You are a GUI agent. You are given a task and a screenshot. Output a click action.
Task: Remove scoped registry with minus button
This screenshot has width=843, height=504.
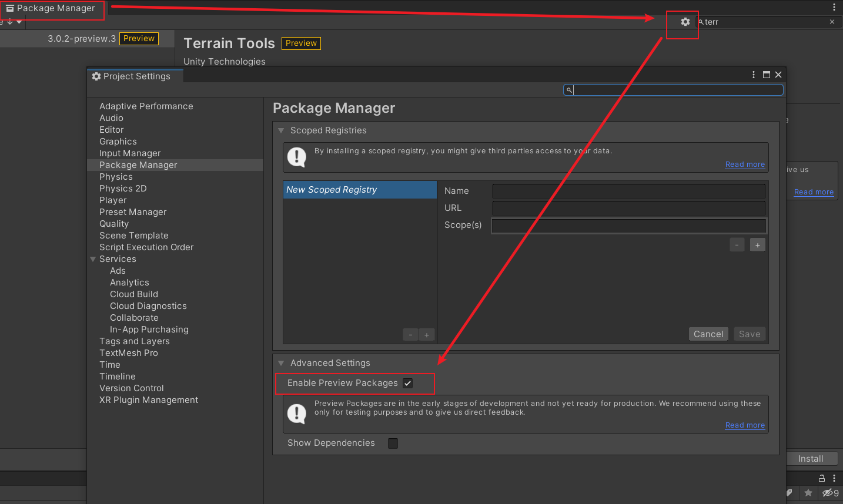pyautogui.click(x=410, y=335)
